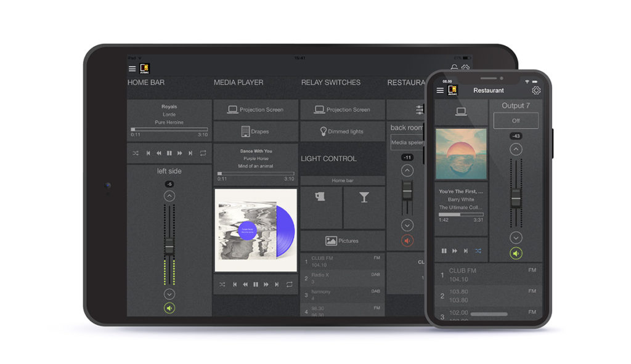
Task: Pause the Home Bar player
Action: (169, 153)
